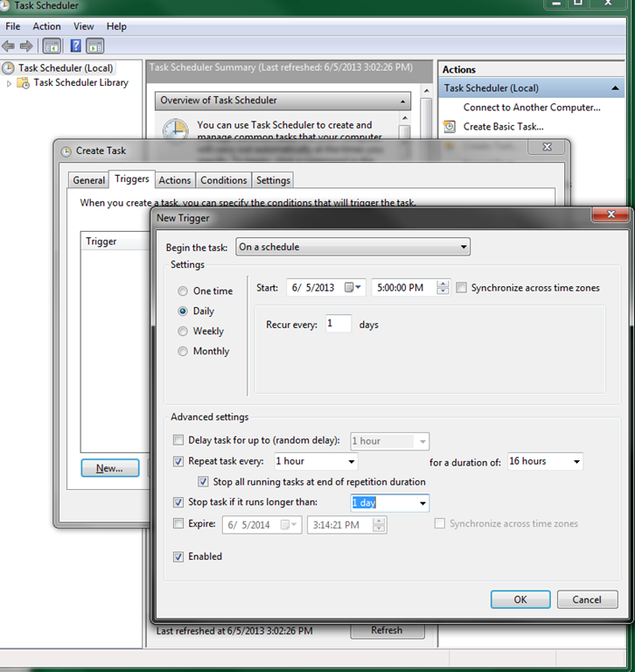The width and height of the screenshot is (635, 672).
Task: Switch to the Conditions tab
Action: point(223,180)
